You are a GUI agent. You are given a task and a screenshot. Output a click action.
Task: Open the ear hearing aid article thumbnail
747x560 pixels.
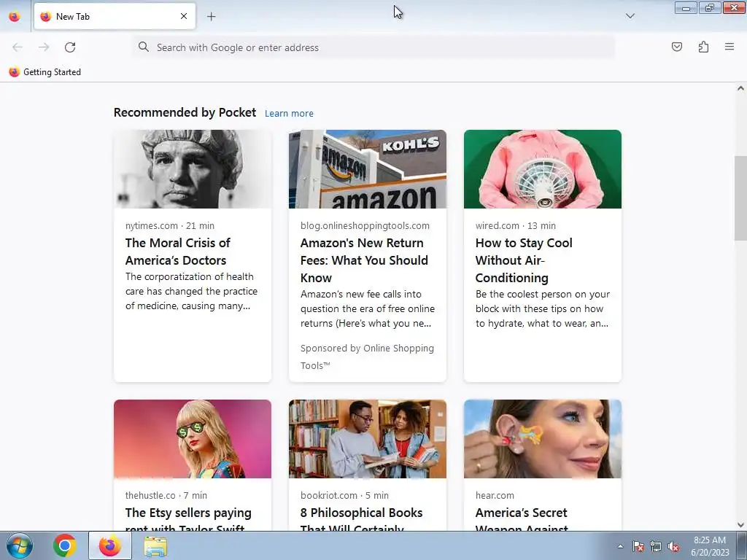click(543, 438)
